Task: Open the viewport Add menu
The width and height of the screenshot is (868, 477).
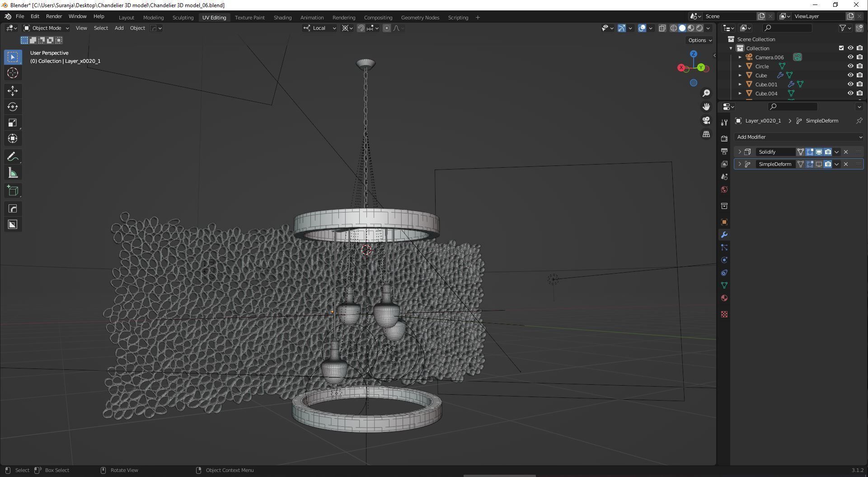Action: click(x=119, y=28)
